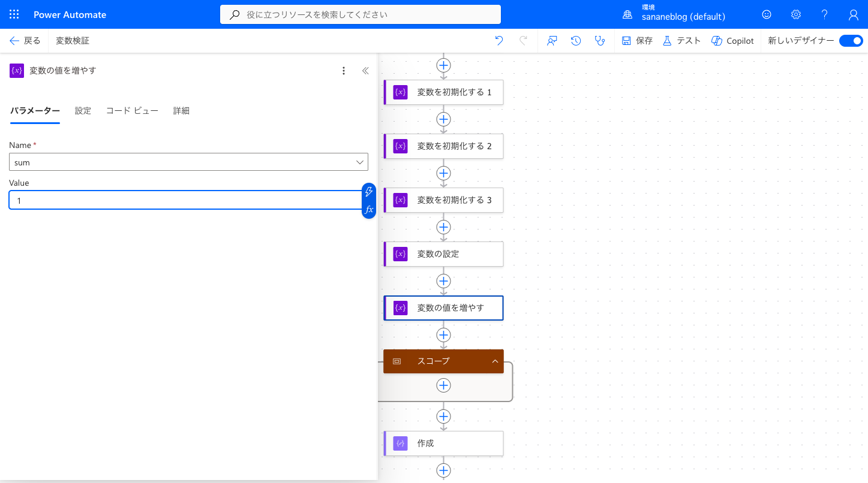Click the dynamic content lightning icon

click(x=369, y=192)
